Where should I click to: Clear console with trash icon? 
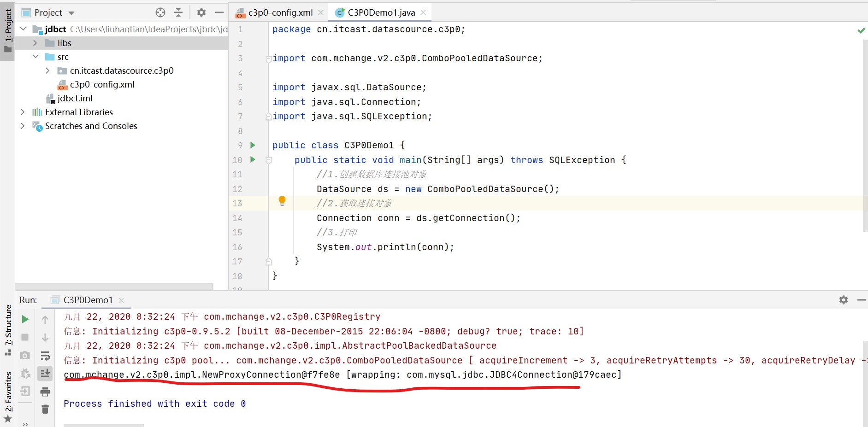pyautogui.click(x=45, y=409)
